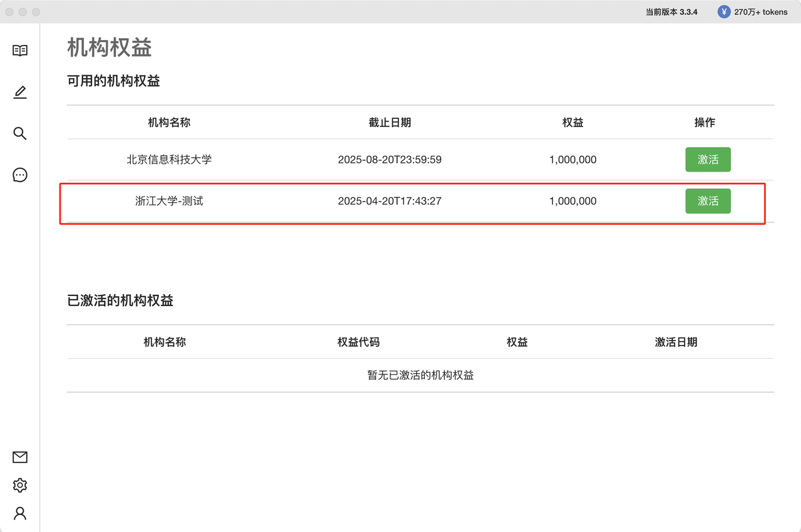Click the 1,000,000 value for 北京信息科技大学
801x532 pixels.
click(573, 160)
